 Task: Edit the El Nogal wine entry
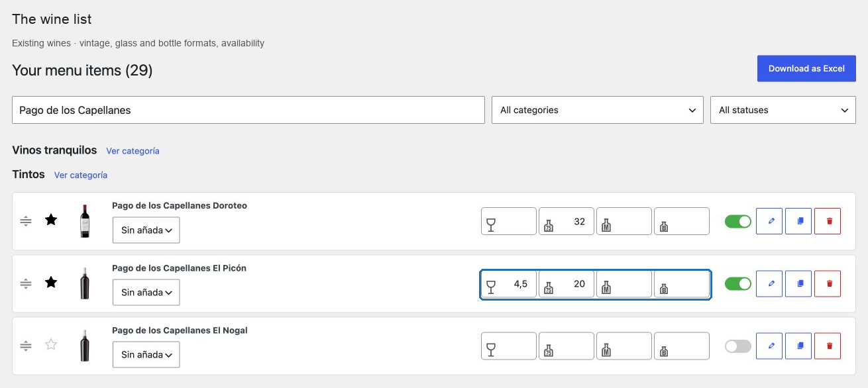click(x=769, y=346)
